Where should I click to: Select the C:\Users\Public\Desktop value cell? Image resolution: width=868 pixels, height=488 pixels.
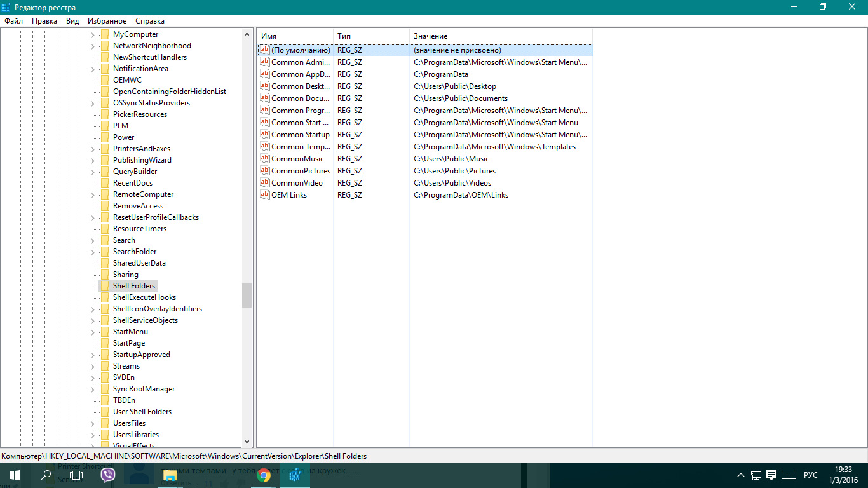(455, 86)
